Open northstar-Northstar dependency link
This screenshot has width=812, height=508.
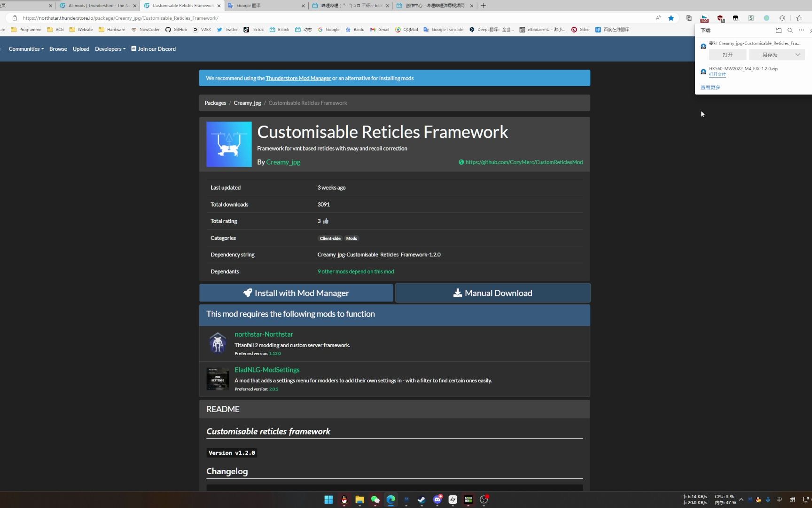264,334
